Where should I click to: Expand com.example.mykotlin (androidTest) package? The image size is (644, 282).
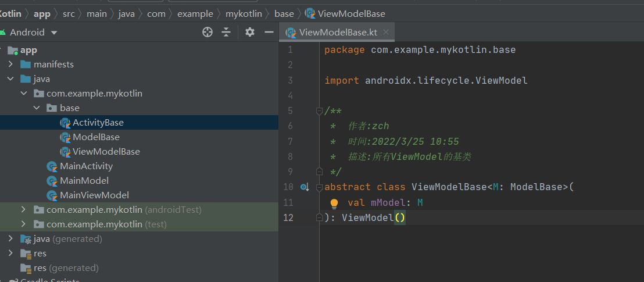pos(24,210)
